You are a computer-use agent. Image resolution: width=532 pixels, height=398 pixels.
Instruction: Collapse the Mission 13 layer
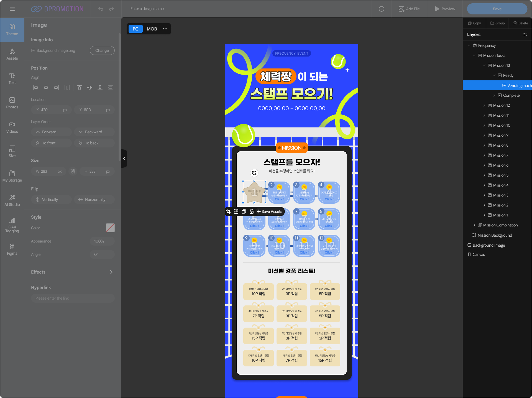(484, 65)
